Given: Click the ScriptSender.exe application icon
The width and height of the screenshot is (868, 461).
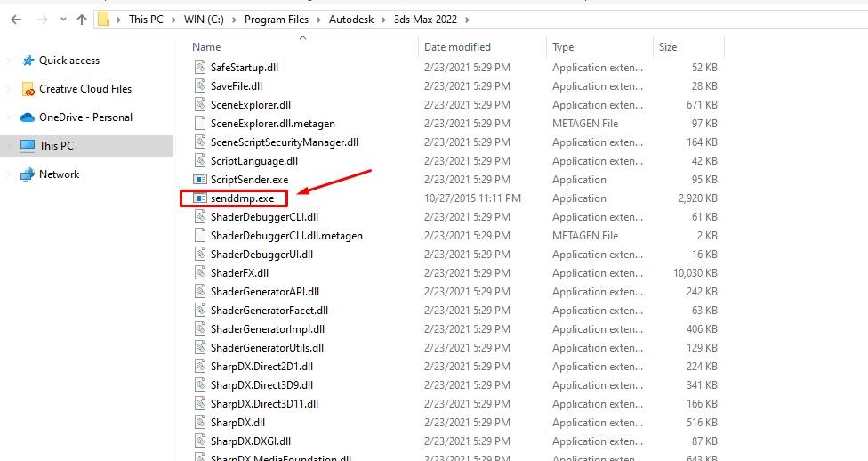Looking at the screenshot, I should point(200,180).
